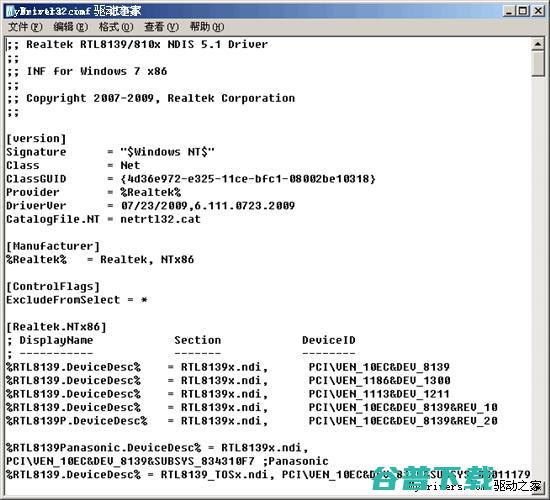Open the 编辑(E) menu
This screenshot has height=500, width=550.
[70, 27]
